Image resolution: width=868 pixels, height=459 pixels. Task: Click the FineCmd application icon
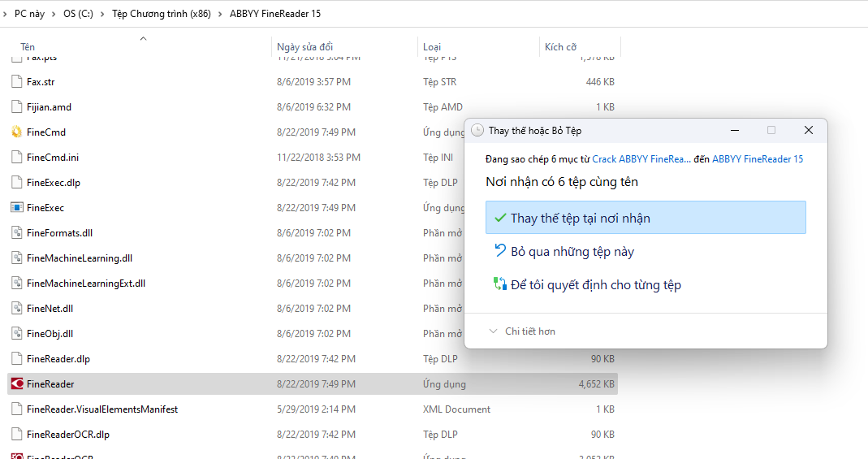(x=16, y=132)
